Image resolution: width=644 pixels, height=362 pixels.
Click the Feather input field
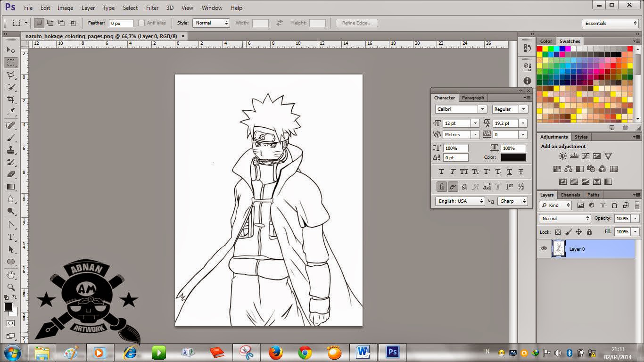(x=122, y=23)
